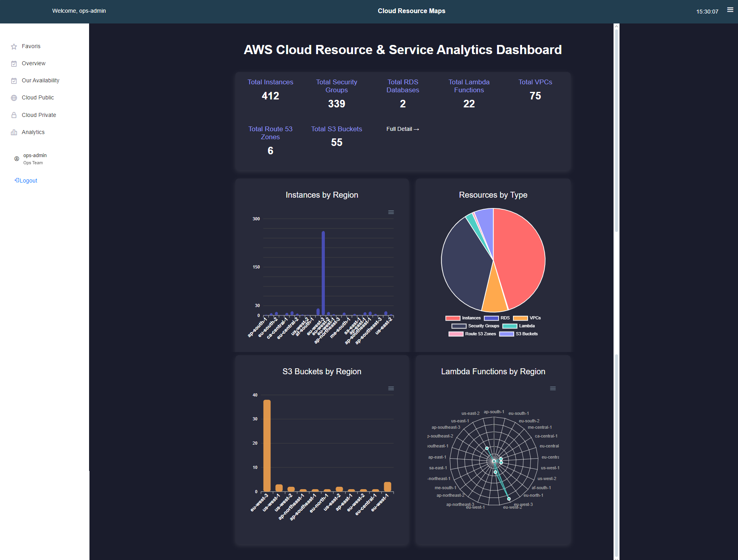Click the Total S3 Buckets 55 value

[336, 142]
